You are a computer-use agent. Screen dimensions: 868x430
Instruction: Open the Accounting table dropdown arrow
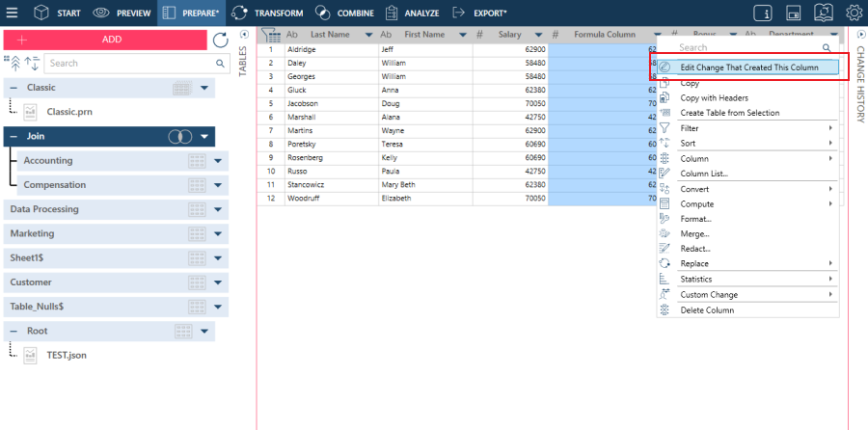tap(218, 161)
